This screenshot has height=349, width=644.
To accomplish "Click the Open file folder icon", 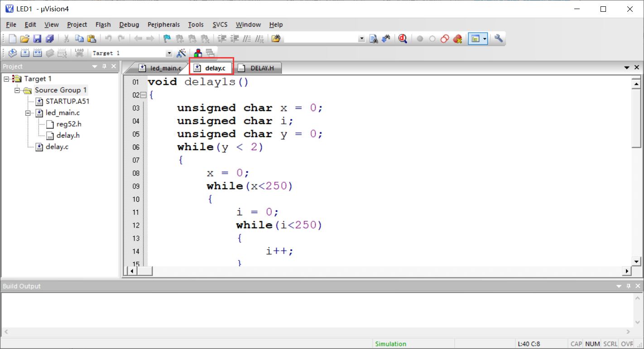I will (25, 39).
